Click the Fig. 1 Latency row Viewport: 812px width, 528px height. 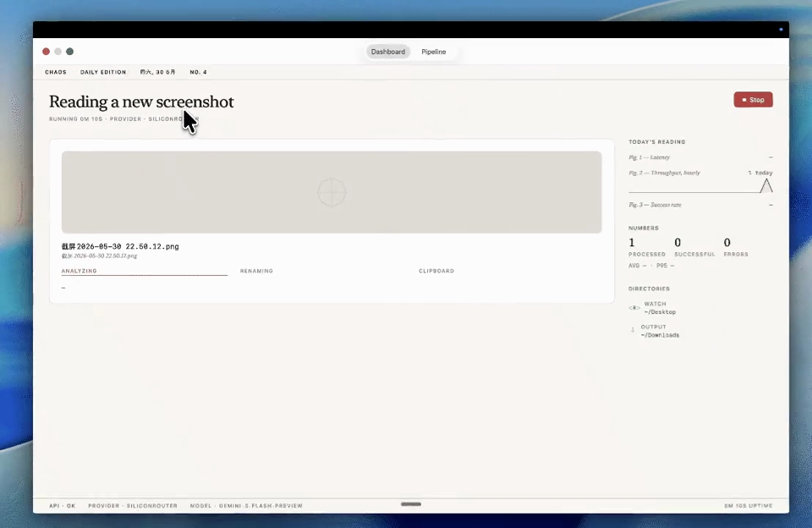(x=700, y=157)
